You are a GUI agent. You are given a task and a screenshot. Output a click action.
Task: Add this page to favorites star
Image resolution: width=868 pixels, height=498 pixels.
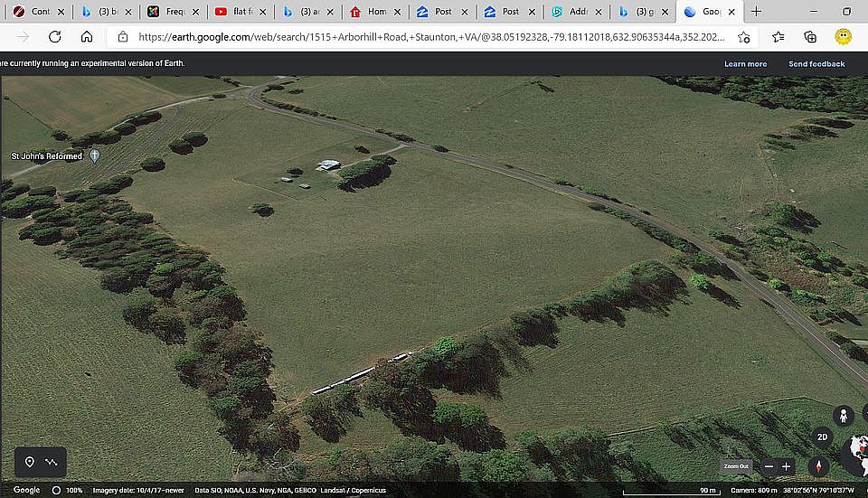[743, 37]
